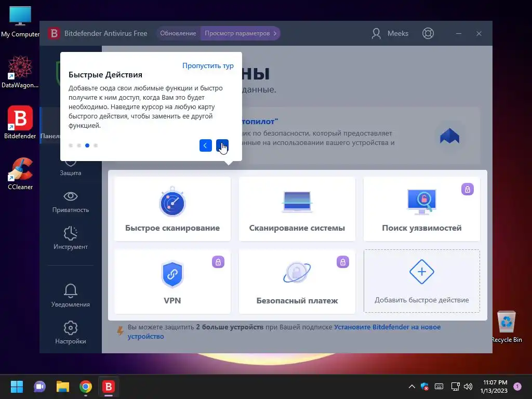532x399 pixels.
Task: Click the Meeks username text
Action: 397,33
